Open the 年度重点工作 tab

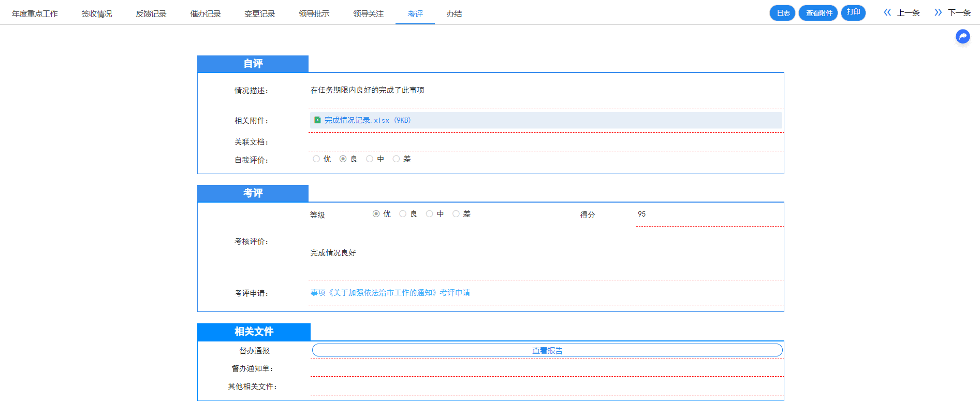point(35,13)
